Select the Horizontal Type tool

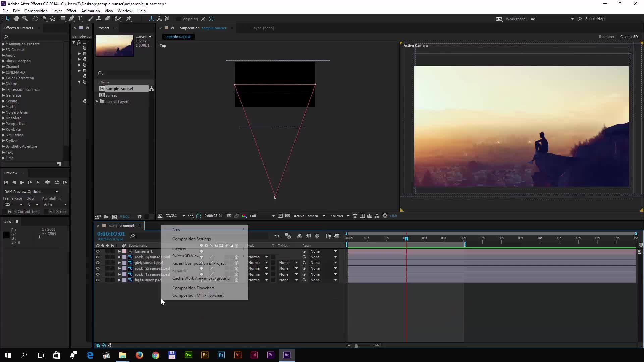tap(80, 19)
